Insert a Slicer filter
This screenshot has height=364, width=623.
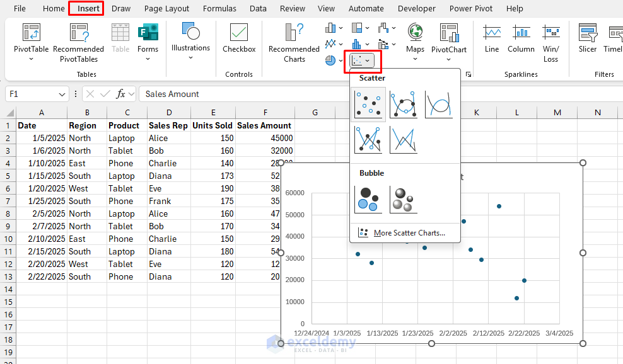[x=588, y=38]
